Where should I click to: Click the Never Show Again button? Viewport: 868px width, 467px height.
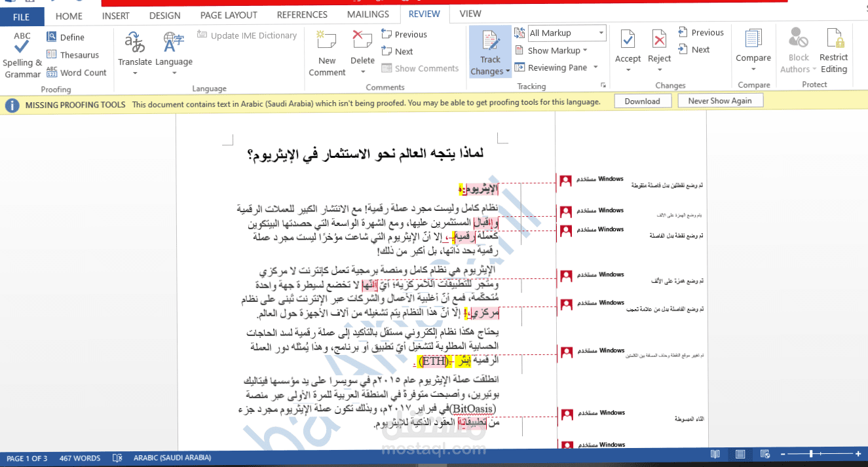(x=720, y=101)
